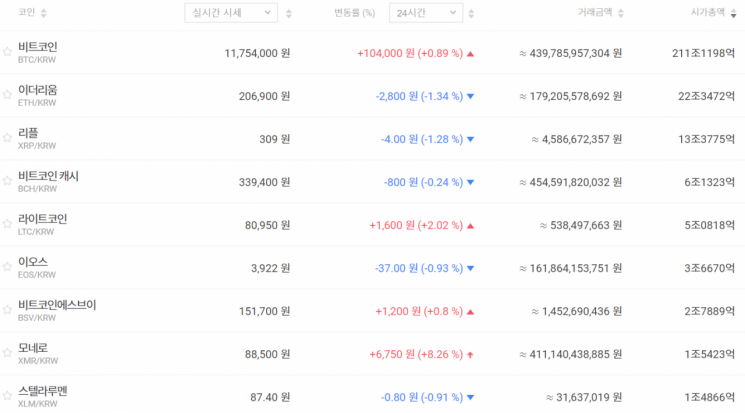The image size is (745, 413).
Task: Select the 80,950 원 Litecoin price
Action: tap(267, 225)
